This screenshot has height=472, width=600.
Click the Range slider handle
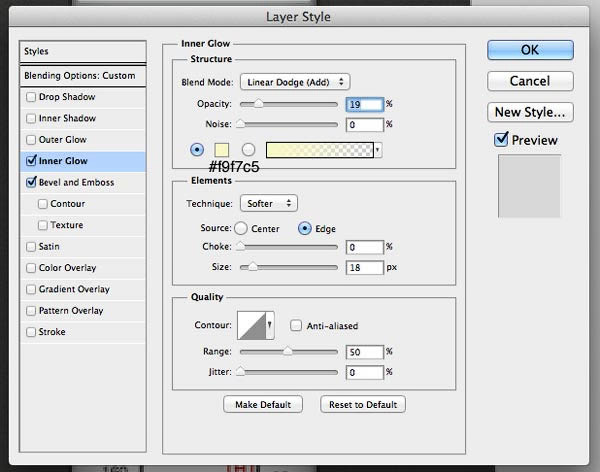(x=287, y=351)
